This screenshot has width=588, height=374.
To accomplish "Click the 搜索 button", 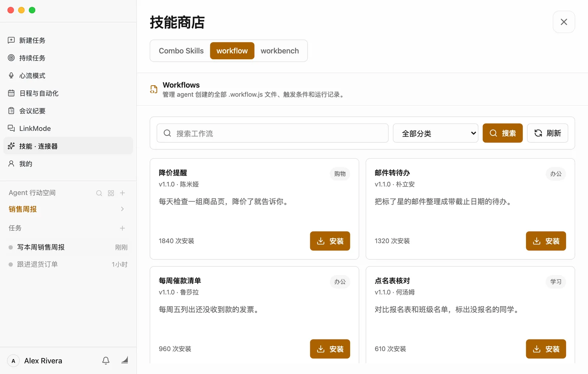I will pyautogui.click(x=503, y=133).
